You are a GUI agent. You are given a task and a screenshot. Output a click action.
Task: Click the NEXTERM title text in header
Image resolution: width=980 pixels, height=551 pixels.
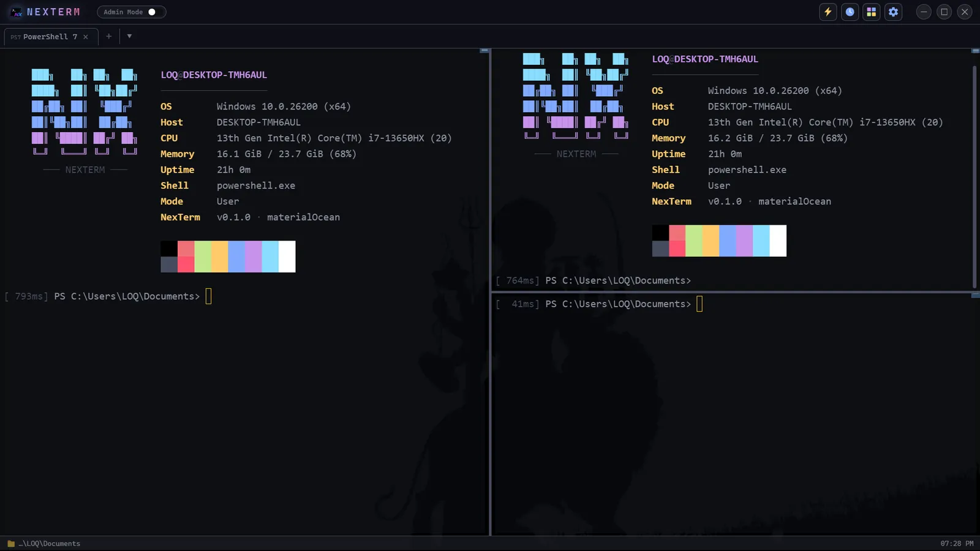pos(53,12)
